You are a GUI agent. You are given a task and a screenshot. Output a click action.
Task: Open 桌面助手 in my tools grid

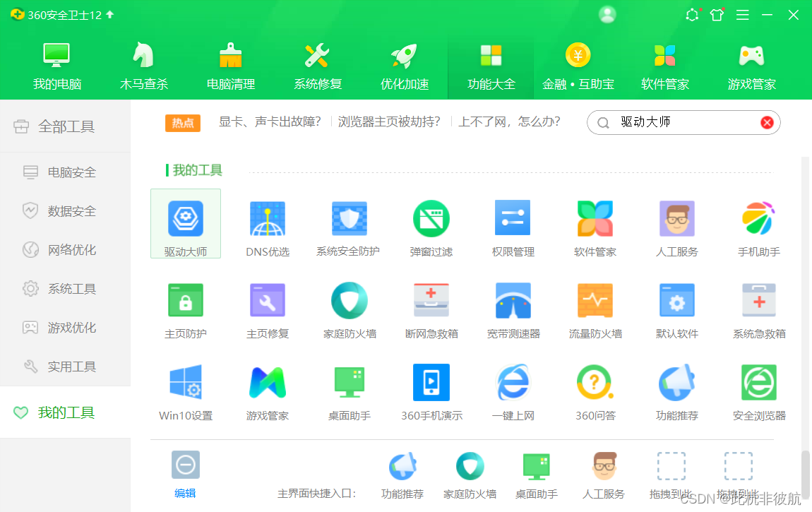(350, 393)
